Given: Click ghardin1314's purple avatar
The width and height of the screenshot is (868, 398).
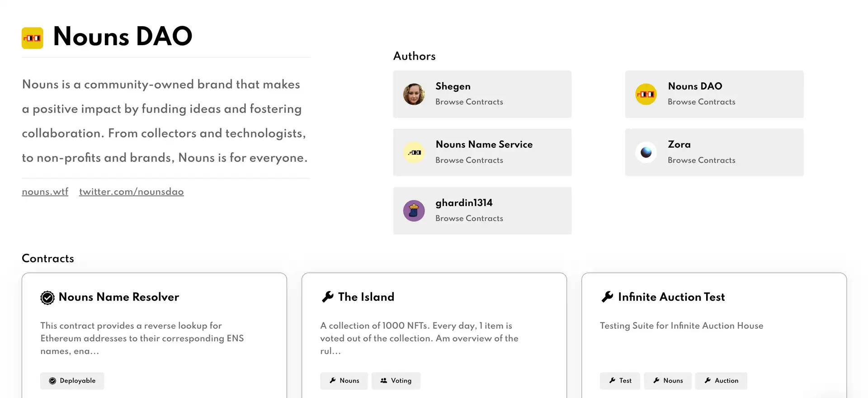Looking at the screenshot, I should pos(414,211).
